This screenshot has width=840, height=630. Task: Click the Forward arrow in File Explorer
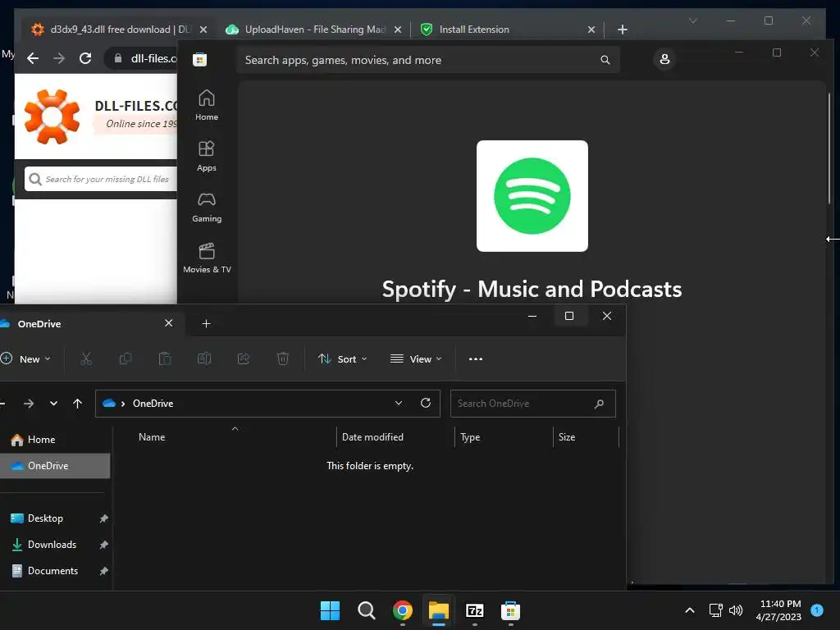tap(29, 404)
